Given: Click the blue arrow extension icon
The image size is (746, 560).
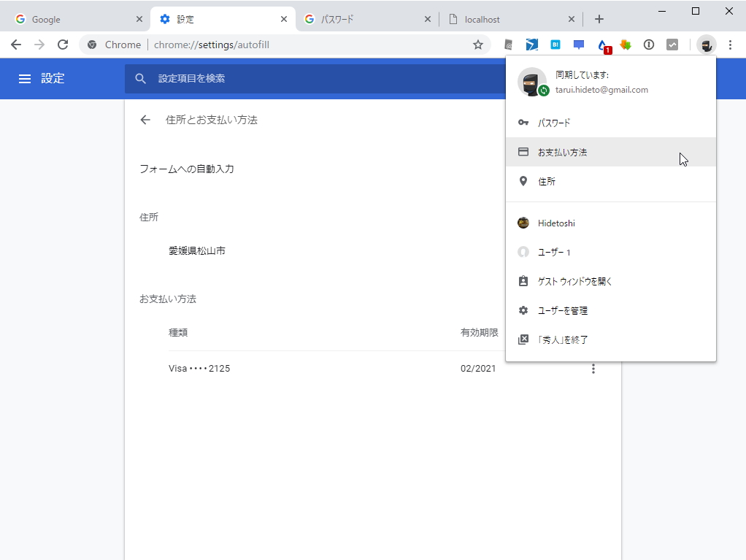Looking at the screenshot, I should click(x=532, y=45).
